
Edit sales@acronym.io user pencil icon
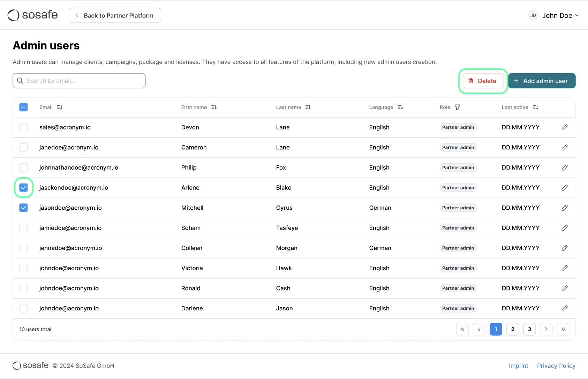(x=565, y=127)
